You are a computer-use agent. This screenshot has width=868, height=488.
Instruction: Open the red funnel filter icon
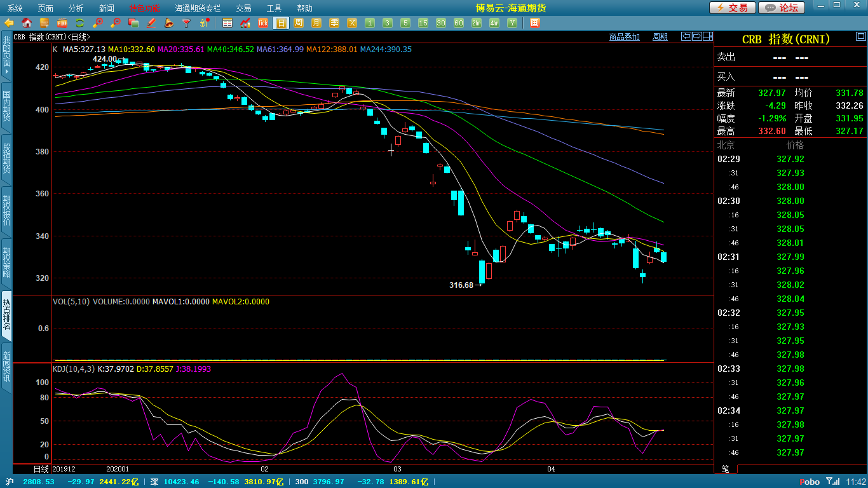pyautogui.click(x=186, y=23)
